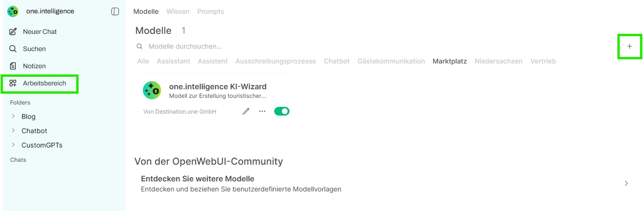Click the Neuer Chat pencil icon

point(13,32)
